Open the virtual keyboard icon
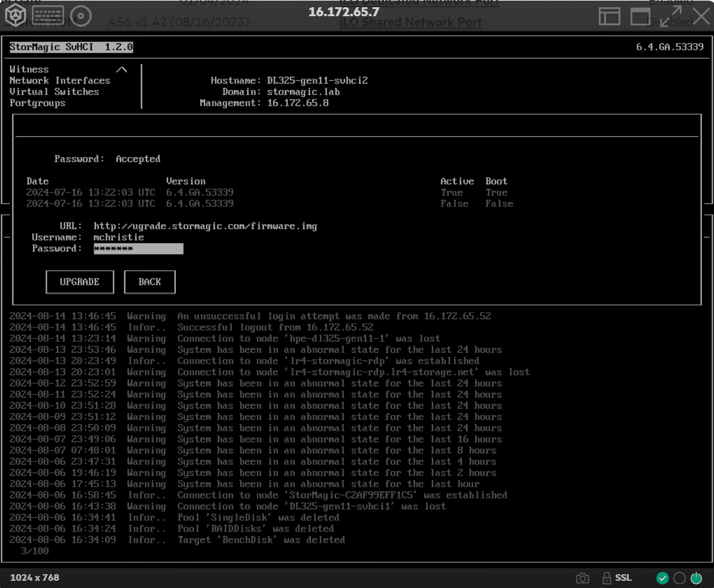 pos(48,16)
